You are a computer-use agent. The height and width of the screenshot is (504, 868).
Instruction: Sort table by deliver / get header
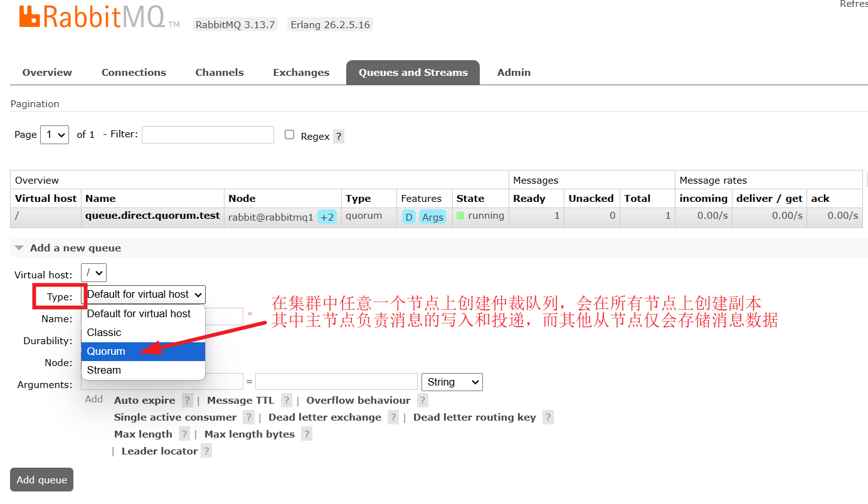point(770,198)
